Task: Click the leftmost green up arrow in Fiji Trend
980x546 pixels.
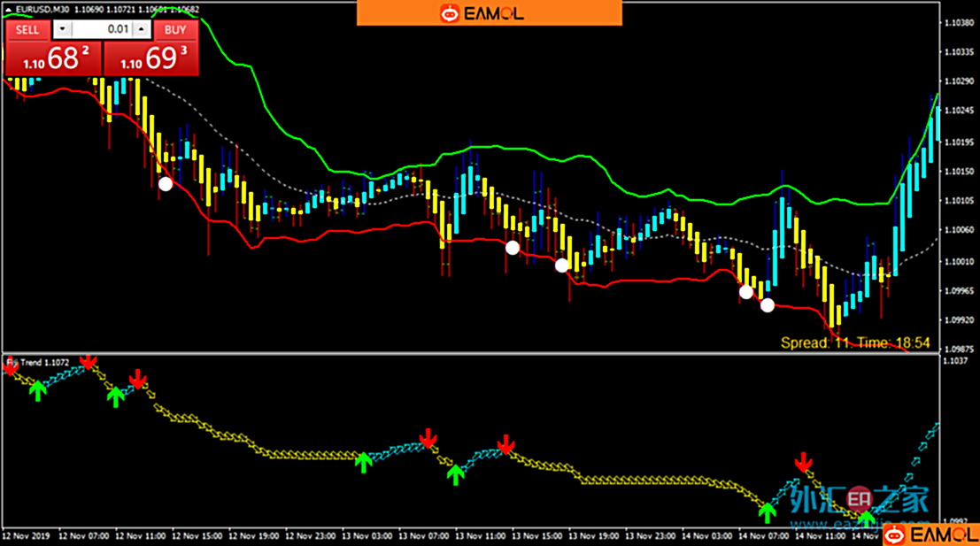Action: coord(36,390)
